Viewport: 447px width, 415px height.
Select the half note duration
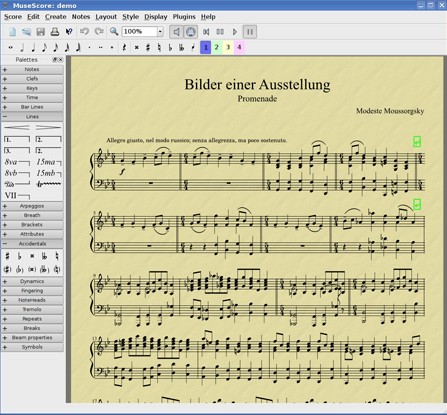[22, 48]
